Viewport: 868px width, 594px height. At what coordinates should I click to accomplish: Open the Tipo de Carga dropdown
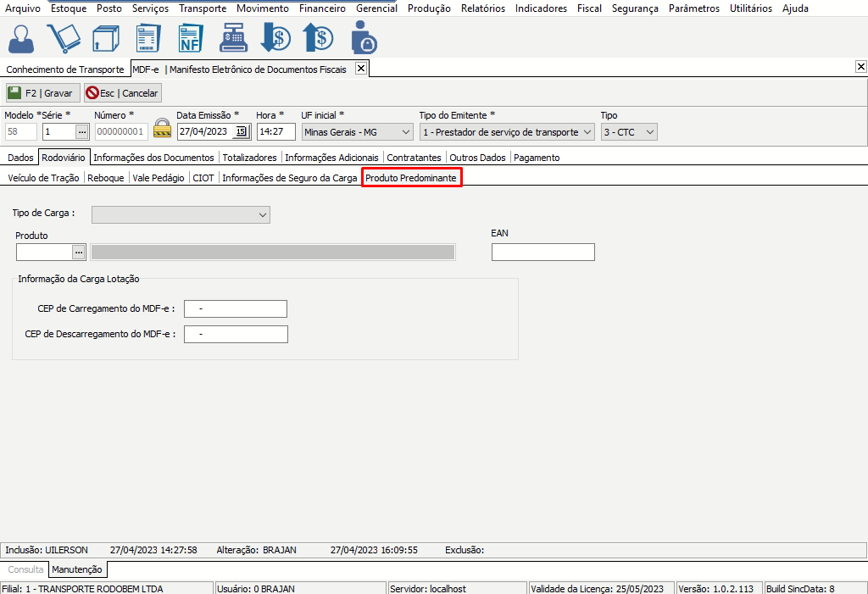(x=261, y=214)
